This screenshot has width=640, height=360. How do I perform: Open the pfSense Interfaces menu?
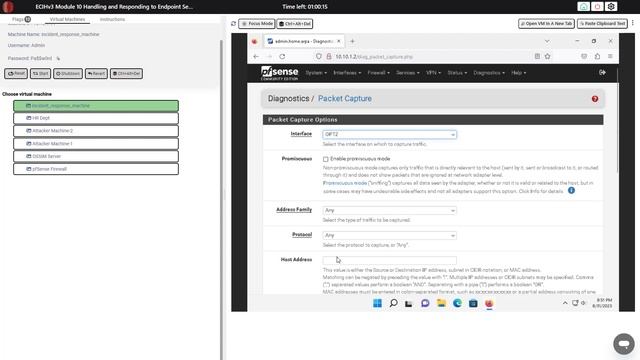click(347, 73)
